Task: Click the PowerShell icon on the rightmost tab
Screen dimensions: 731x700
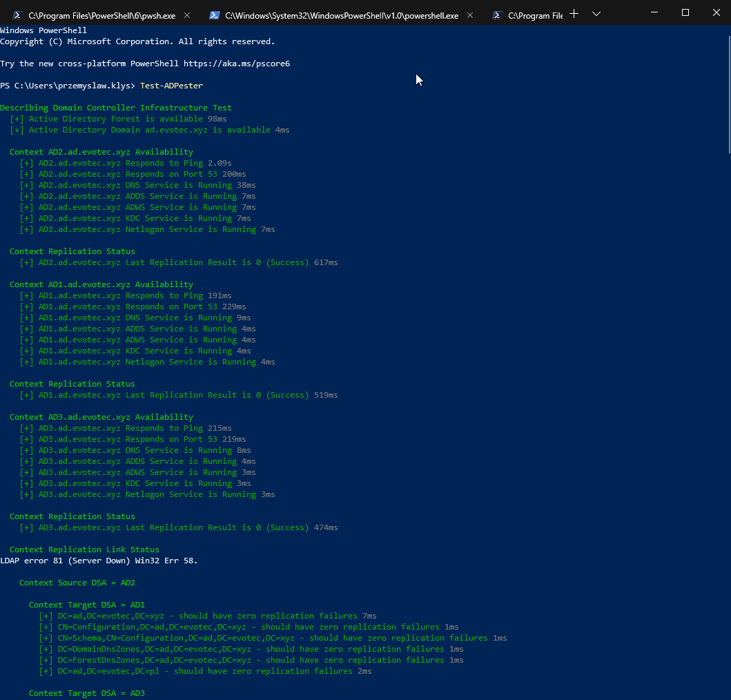Action: (496, 14)
